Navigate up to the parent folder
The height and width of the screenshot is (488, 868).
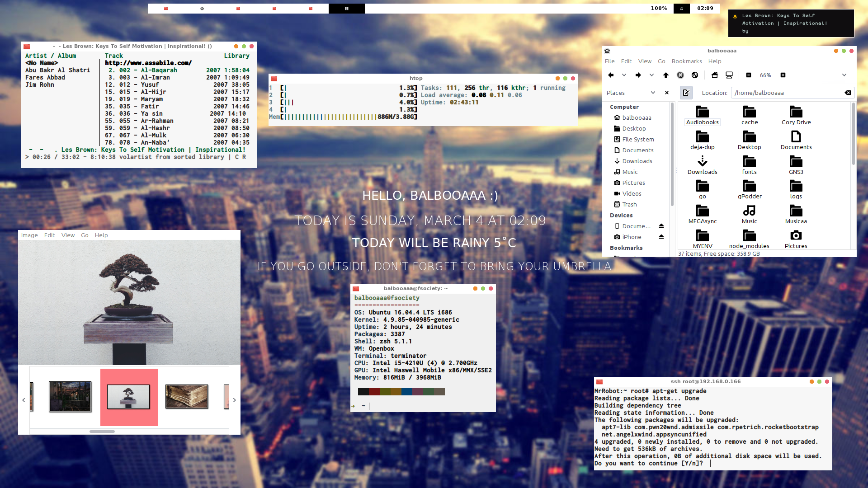666,75
